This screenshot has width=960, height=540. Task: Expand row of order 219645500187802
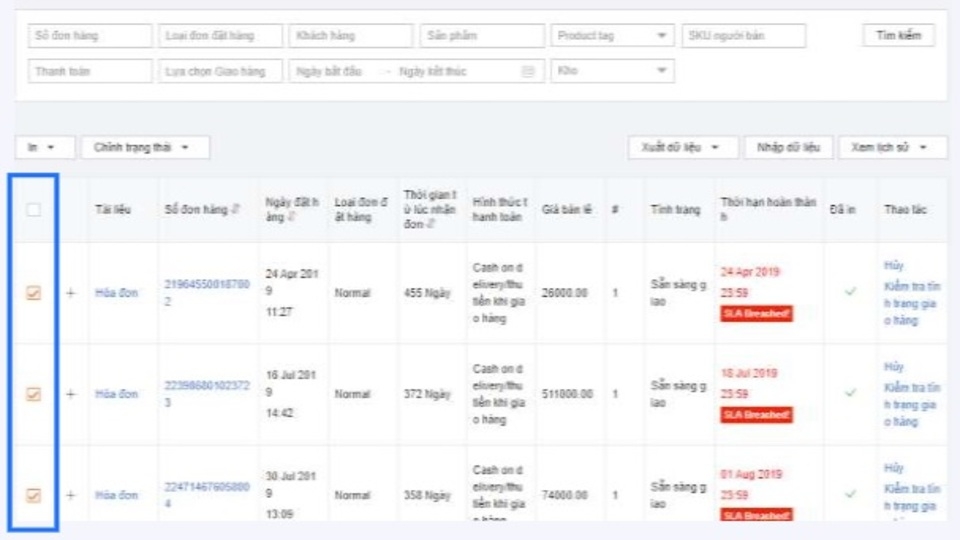pos(71,293)
